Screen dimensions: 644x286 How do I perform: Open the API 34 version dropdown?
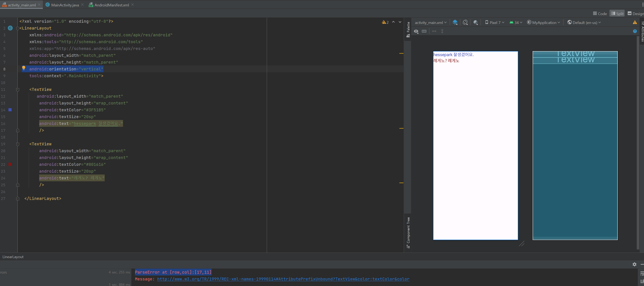516,23
